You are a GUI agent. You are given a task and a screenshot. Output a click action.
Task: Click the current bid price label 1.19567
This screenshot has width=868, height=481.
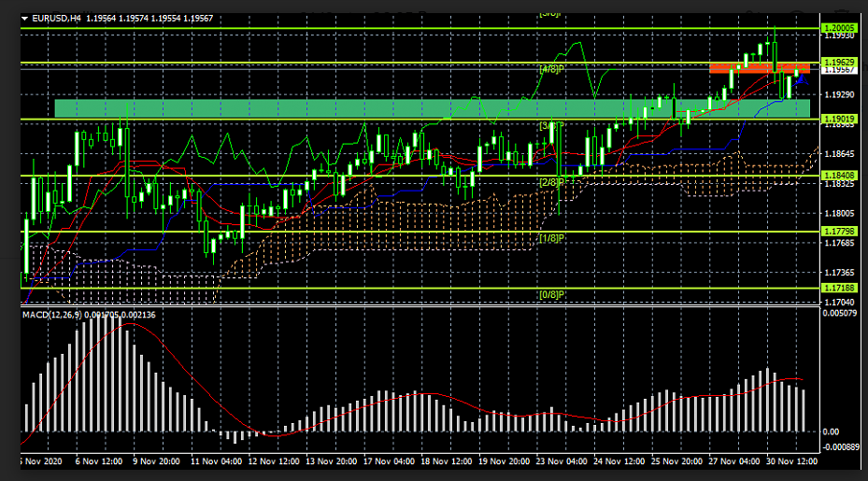(840, 71)
